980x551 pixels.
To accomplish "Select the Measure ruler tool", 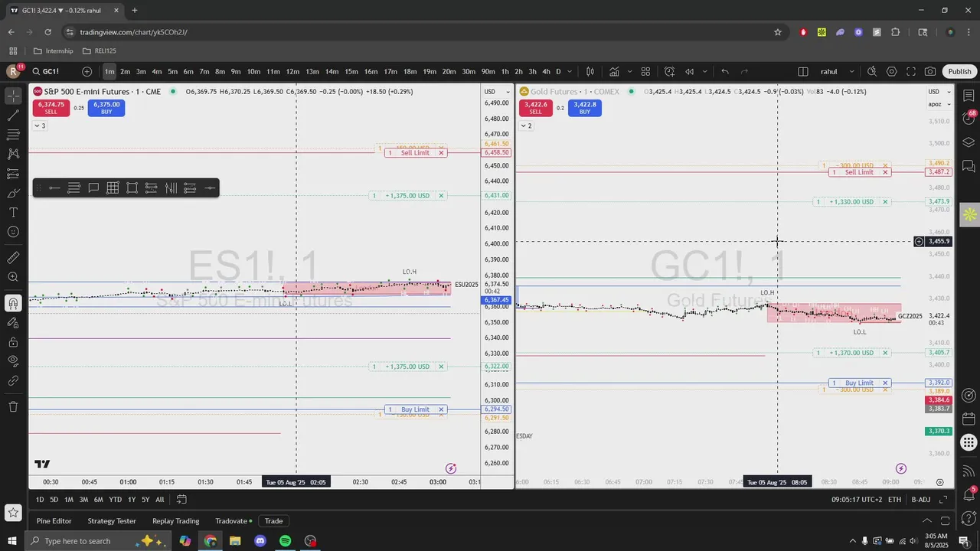I will click(x=13, y=258).
